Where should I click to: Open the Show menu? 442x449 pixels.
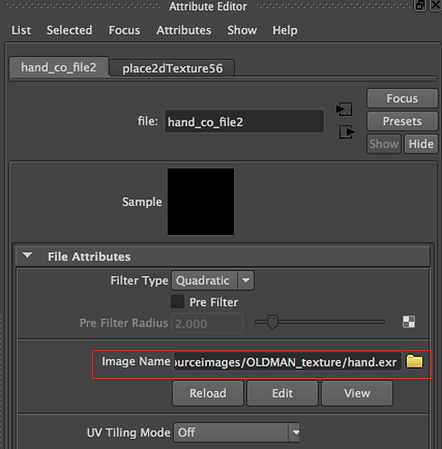(242, 30)
